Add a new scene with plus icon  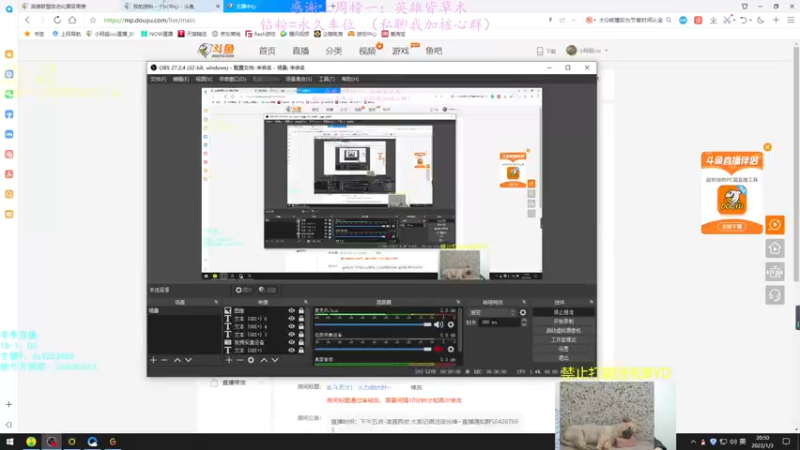point(153,360)
